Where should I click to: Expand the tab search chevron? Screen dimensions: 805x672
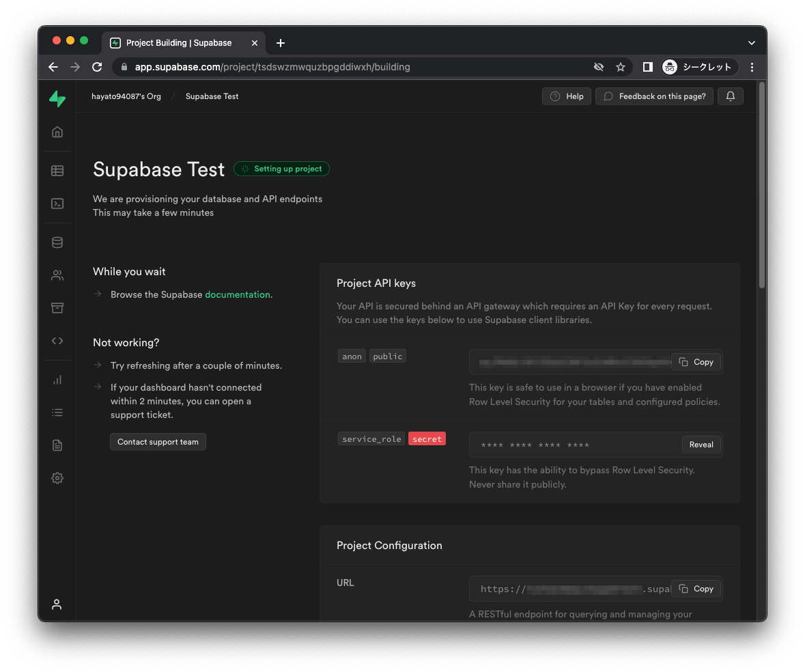pyautogui.click(x=752, y=43)
